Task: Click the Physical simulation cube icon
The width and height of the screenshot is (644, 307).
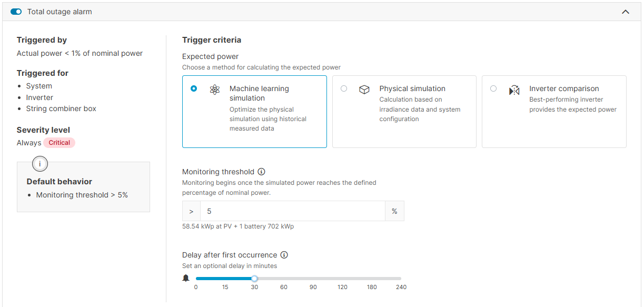Action: click(364, 90)
